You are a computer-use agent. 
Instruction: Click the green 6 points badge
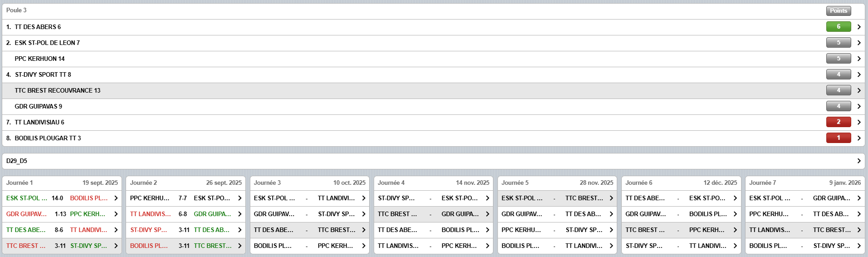click(x=838, y=27)
